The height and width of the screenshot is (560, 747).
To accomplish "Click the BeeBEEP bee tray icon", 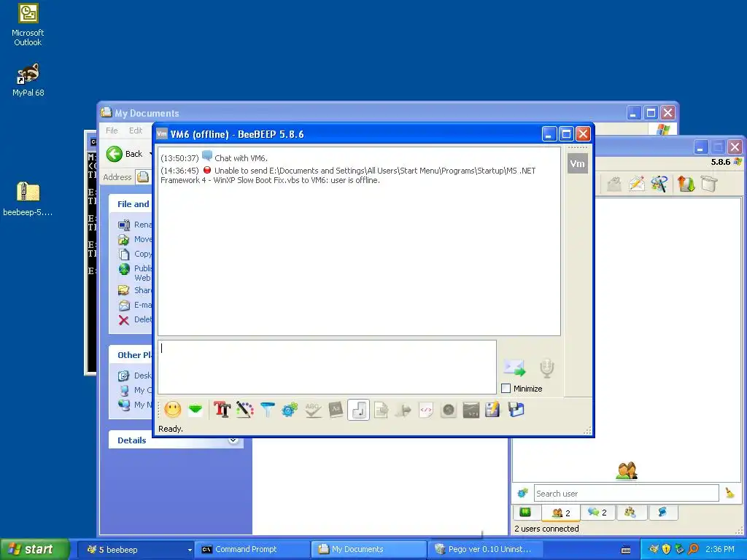I will 654,549.
